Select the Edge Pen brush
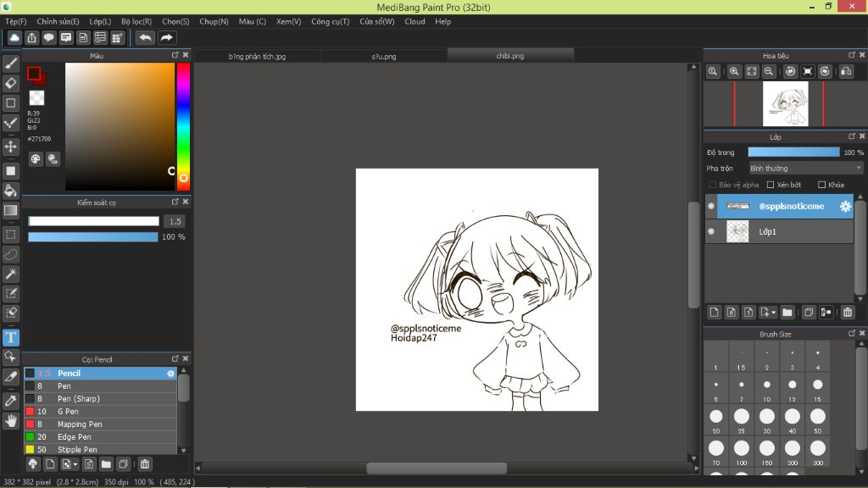 100,437
